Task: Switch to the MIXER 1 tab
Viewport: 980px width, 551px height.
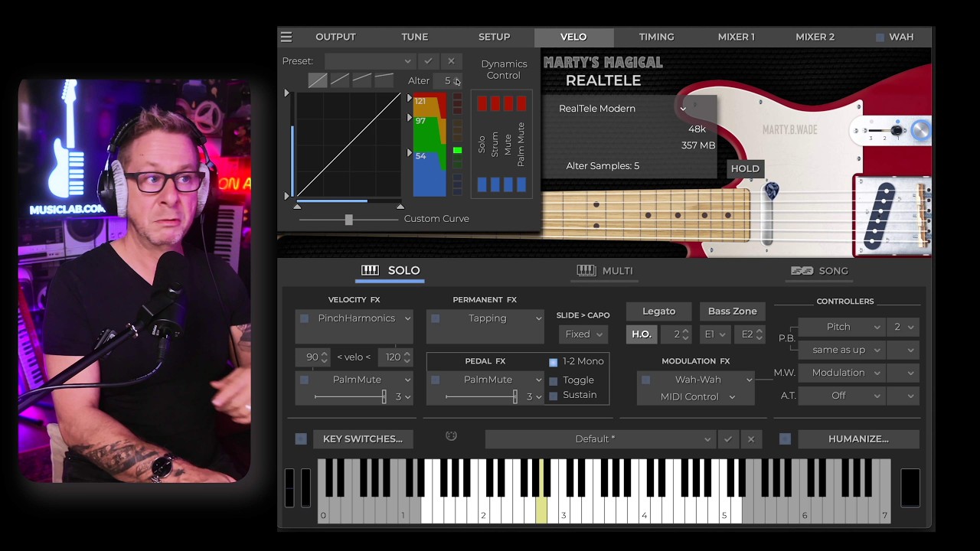Action: pyautogui.click(x=736, y=37)
